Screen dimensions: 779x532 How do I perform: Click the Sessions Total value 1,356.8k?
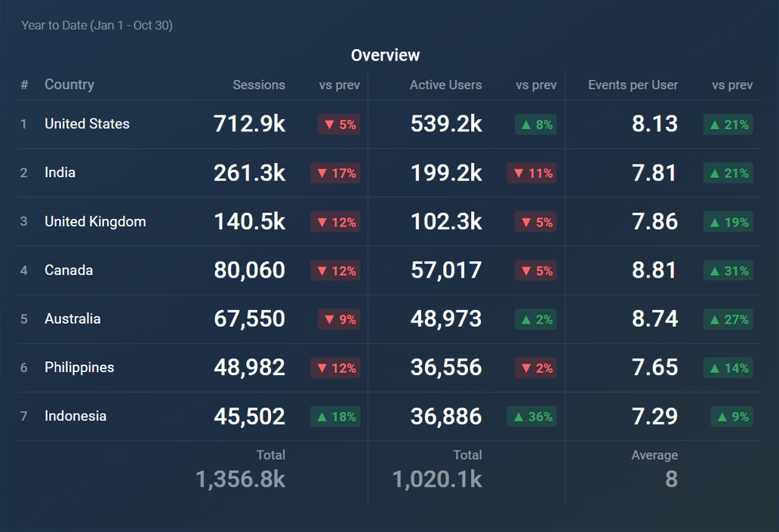240,479
